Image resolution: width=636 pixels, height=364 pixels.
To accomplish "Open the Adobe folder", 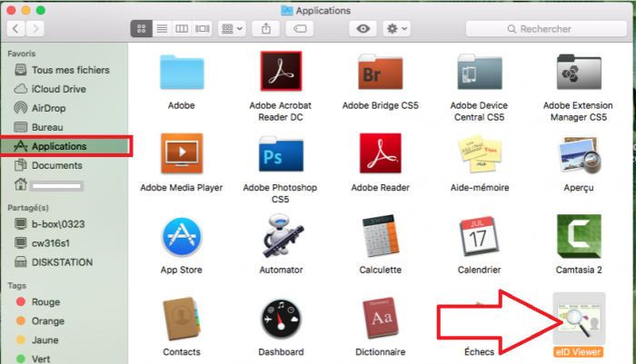I will click(x=182, y=72).
